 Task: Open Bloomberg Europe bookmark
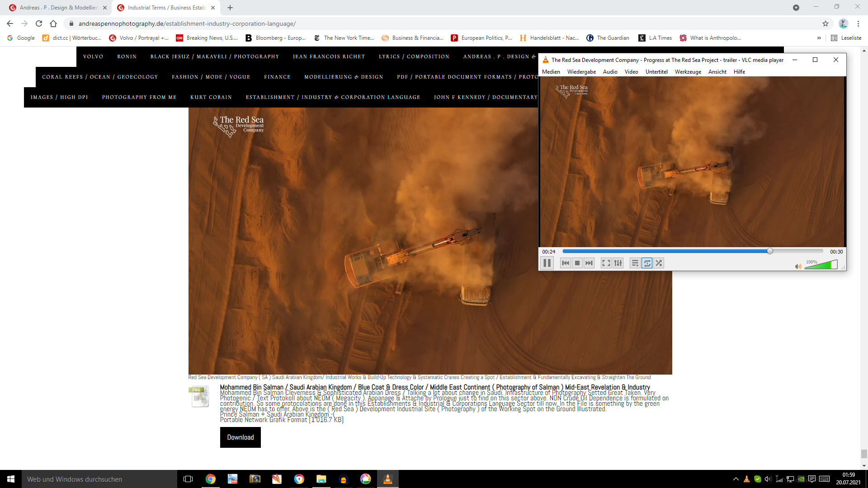pos(275,38)
